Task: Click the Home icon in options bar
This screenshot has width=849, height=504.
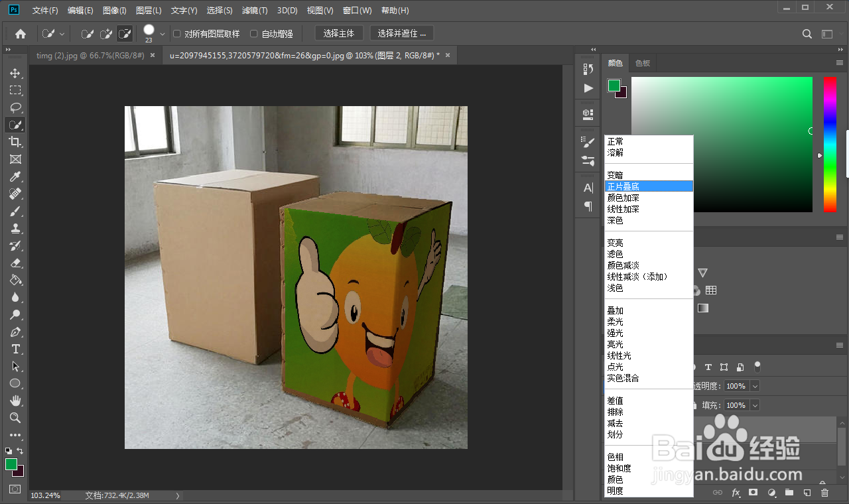Action: tap(21, 34)
